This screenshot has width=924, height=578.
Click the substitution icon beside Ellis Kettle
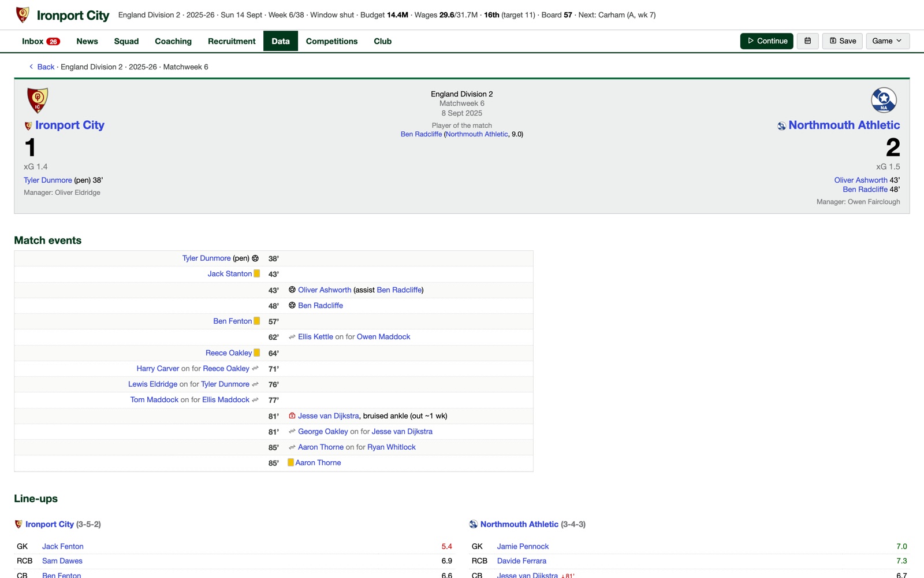coord(292,337)
